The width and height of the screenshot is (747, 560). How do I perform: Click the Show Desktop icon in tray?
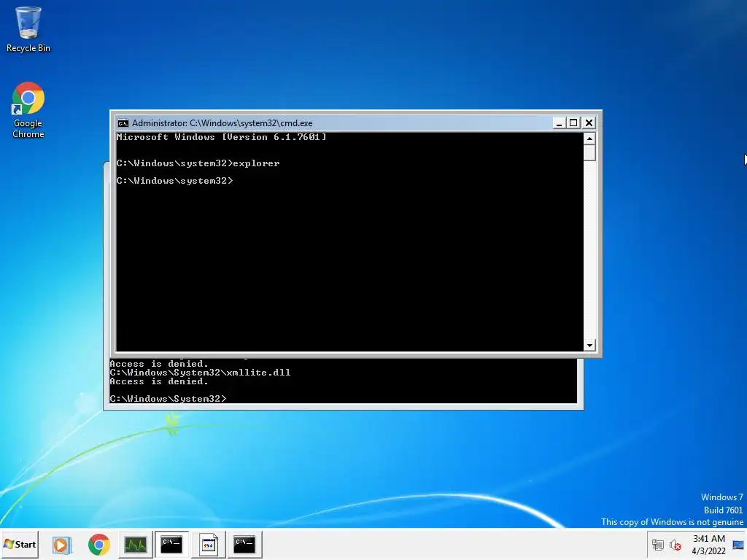pos(738,544)
